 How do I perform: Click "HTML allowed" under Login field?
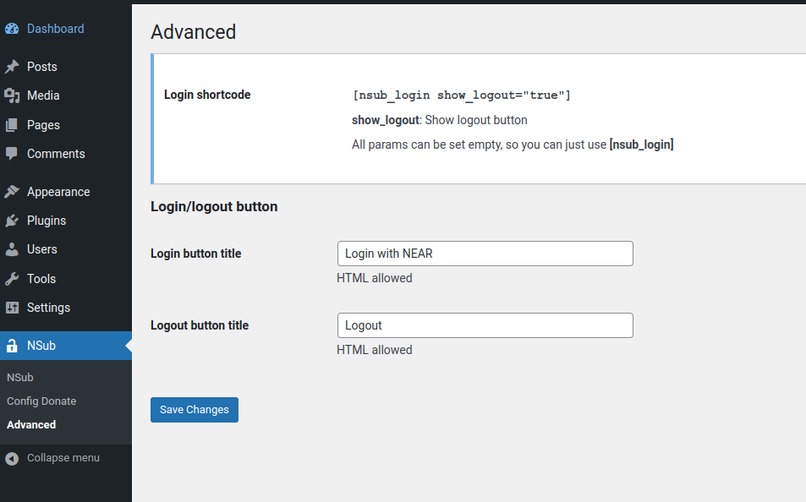tap(374, 278)
